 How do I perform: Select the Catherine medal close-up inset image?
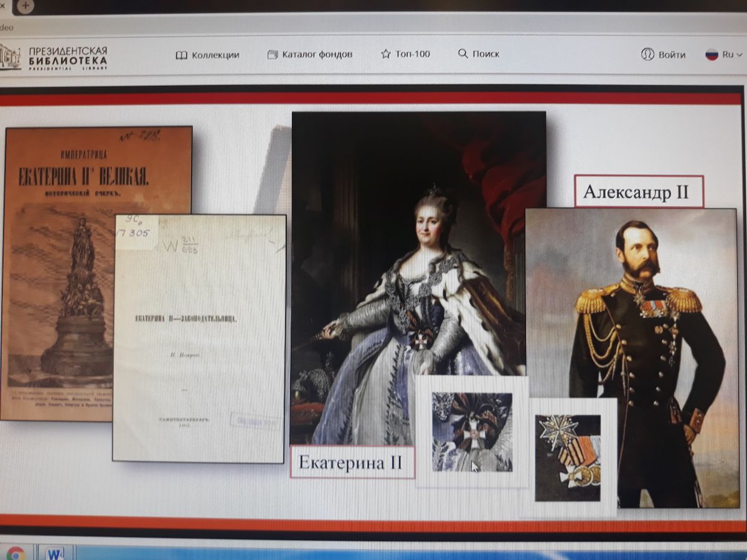pyautogui.click(x=472, y=432)
